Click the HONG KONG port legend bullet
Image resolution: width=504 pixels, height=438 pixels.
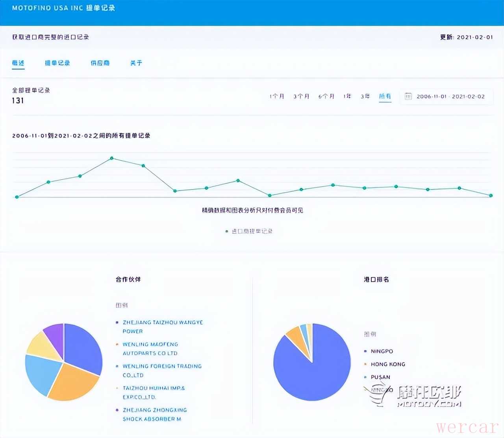click(x=365, y=364)
